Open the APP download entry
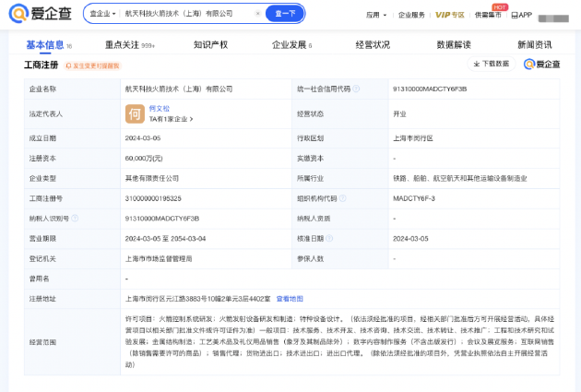 [522, 15]
